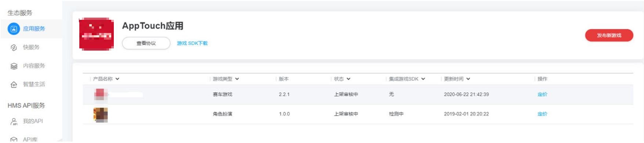This screenshot has height=143, width=644.
Task: Click the API库 cube icon
Action: click(14, 140)
